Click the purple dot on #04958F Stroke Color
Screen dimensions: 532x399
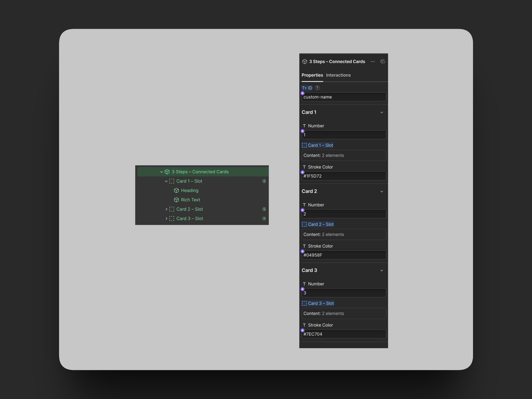[302, 251]
